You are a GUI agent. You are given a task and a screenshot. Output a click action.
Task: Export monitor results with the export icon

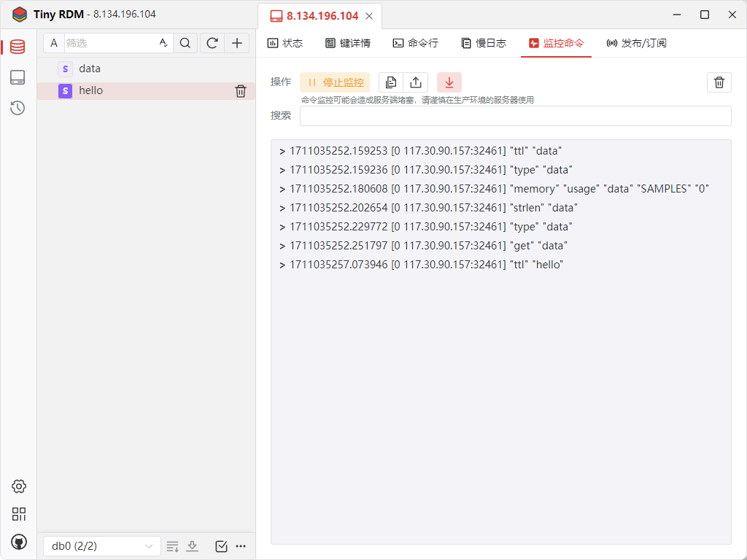pos(416,82)
